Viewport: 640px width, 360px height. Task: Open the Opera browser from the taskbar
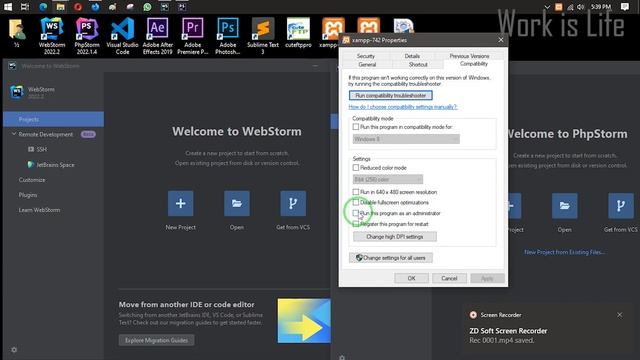tap(78, 7)
